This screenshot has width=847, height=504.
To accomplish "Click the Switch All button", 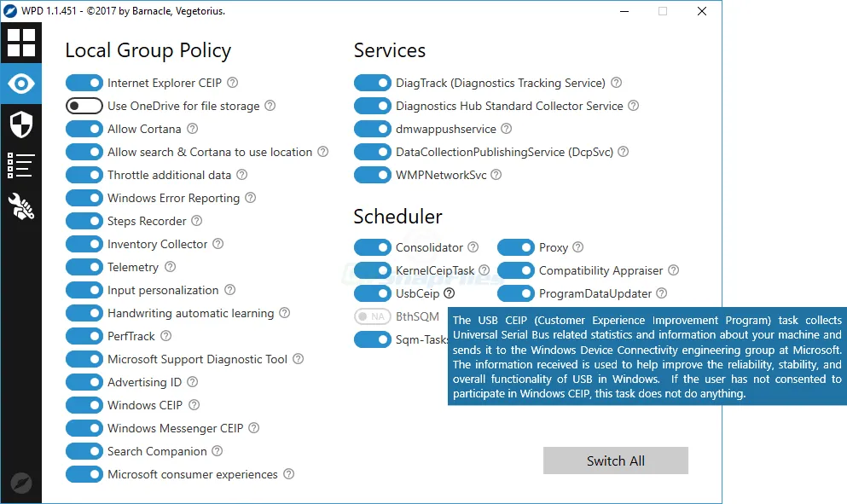I will tap(616, 461).
